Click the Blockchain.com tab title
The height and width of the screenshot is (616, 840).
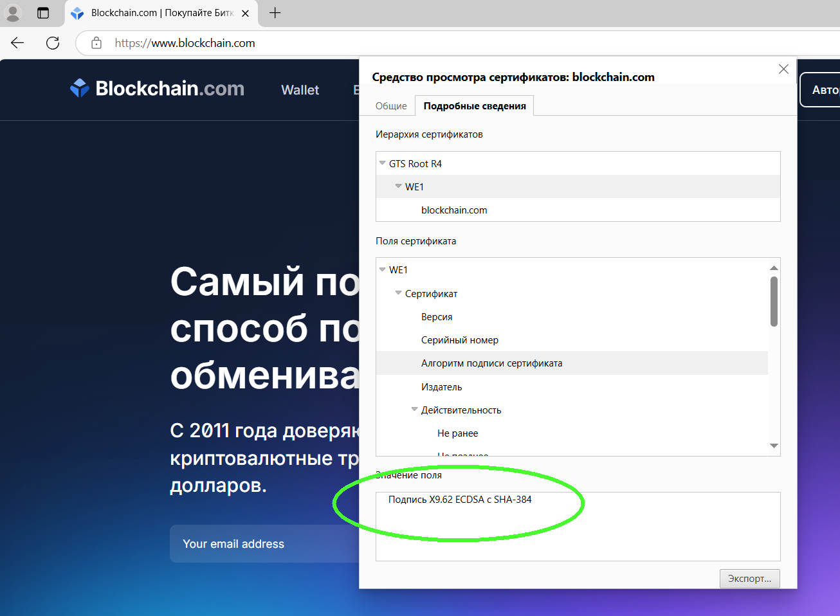click(162, 13)
